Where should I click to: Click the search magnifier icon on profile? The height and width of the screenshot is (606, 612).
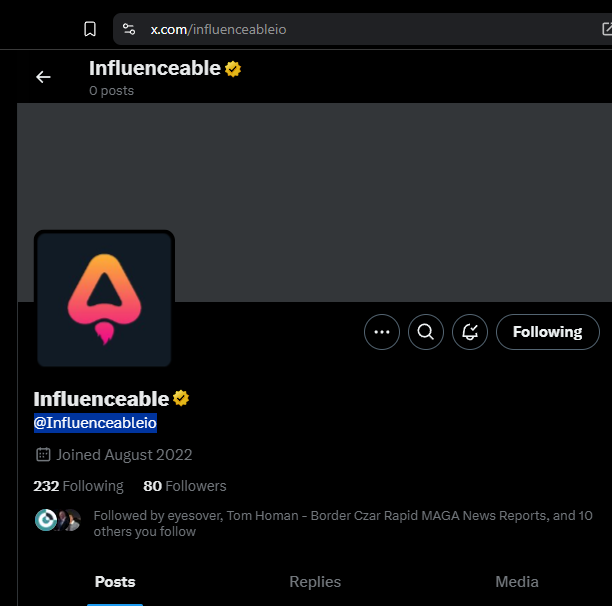[x=426, y=332]
